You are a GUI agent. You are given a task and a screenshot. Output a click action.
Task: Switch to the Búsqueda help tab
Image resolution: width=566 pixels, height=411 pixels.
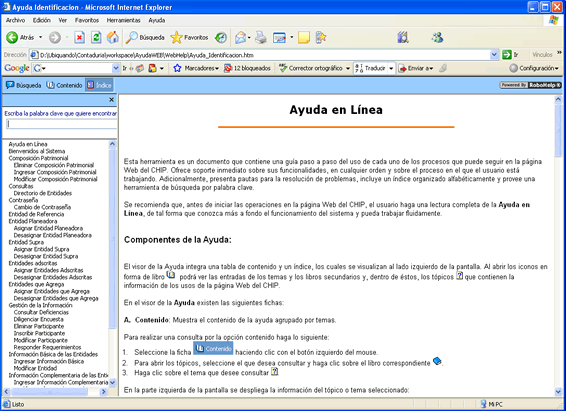(23, 85)
